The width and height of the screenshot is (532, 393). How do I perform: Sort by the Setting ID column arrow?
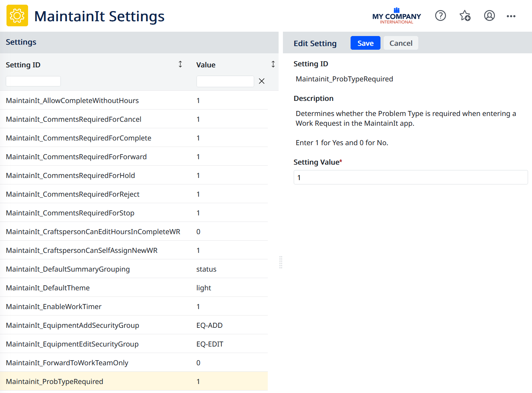tap(180, 64)
